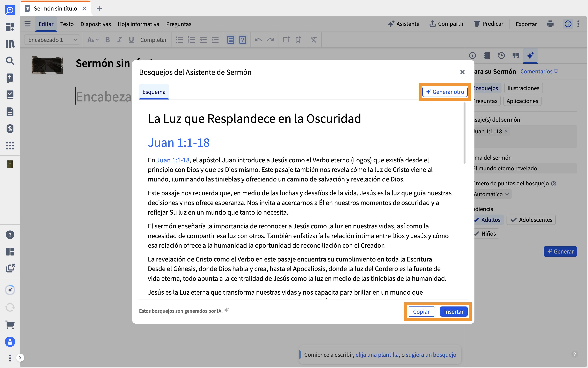Open the Documents icon in sidebar

[x=10, y=112]
